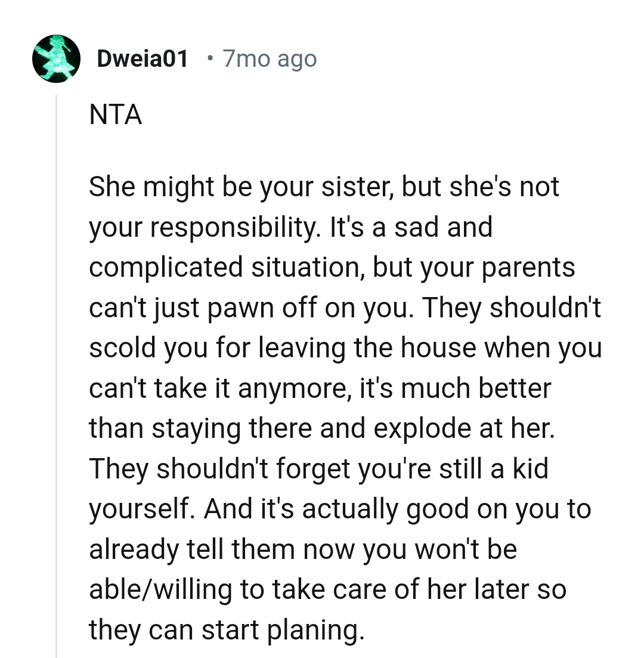Click the final line 'they can start planing.'
The image size is (644, 658).
click(226, 630)
